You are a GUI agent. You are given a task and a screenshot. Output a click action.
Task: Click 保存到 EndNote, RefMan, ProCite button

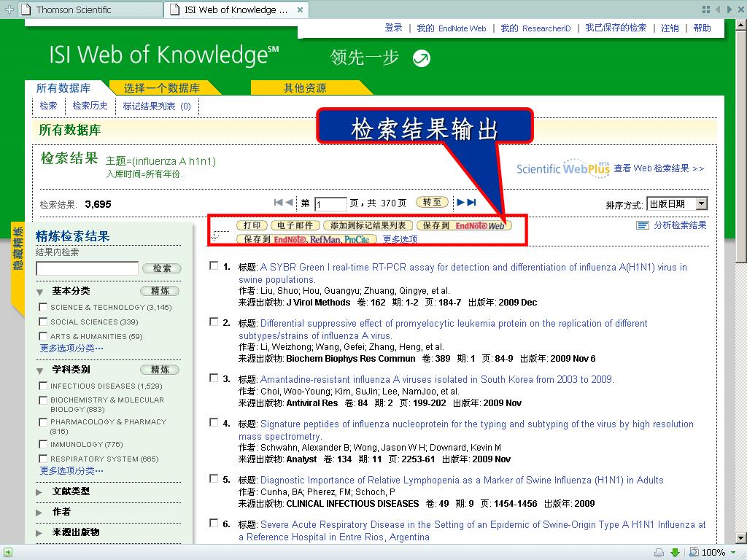(x=306, y=239)
